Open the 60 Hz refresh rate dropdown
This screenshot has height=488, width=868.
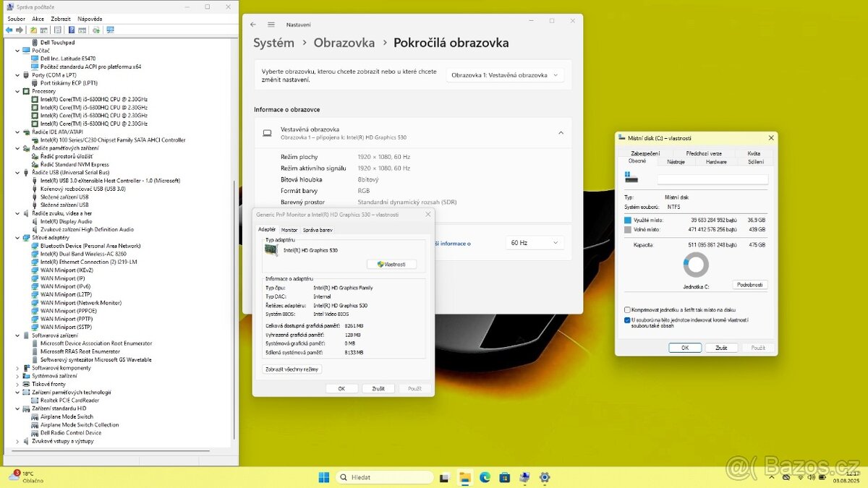(534, 242)
